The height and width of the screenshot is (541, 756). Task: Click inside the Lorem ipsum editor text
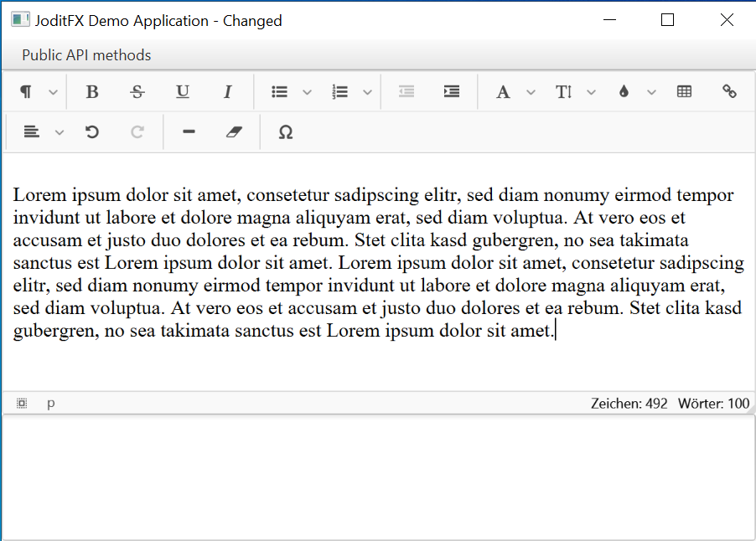coord(378,263)
